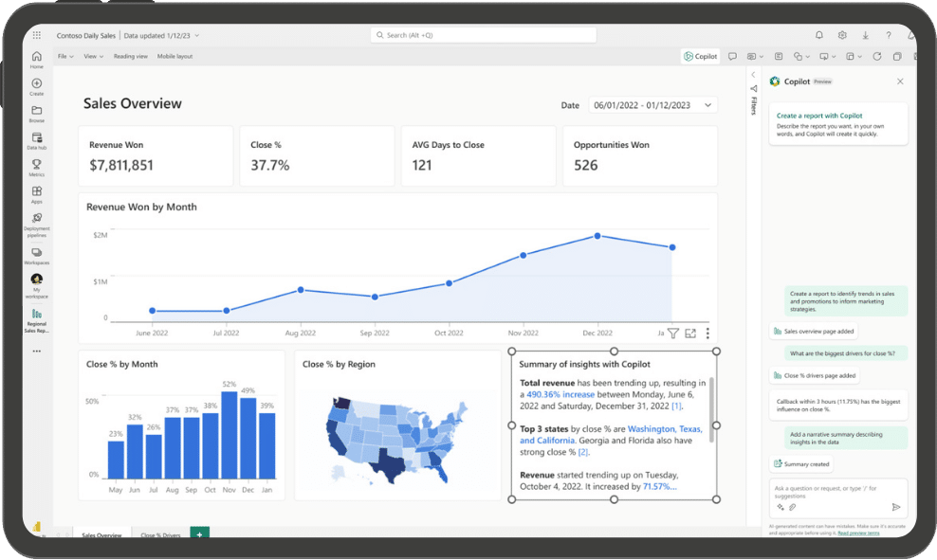Focus the Search box

(483, 35)
